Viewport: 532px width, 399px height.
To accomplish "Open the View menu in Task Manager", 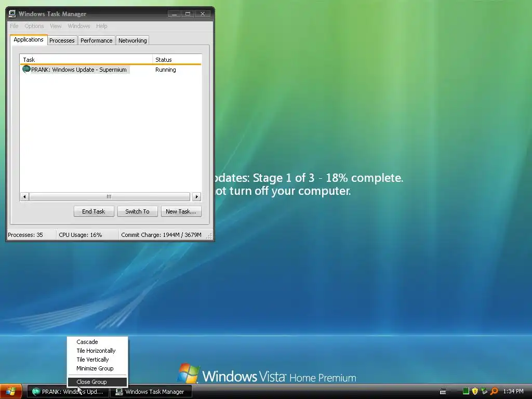I will pos(56,26).
